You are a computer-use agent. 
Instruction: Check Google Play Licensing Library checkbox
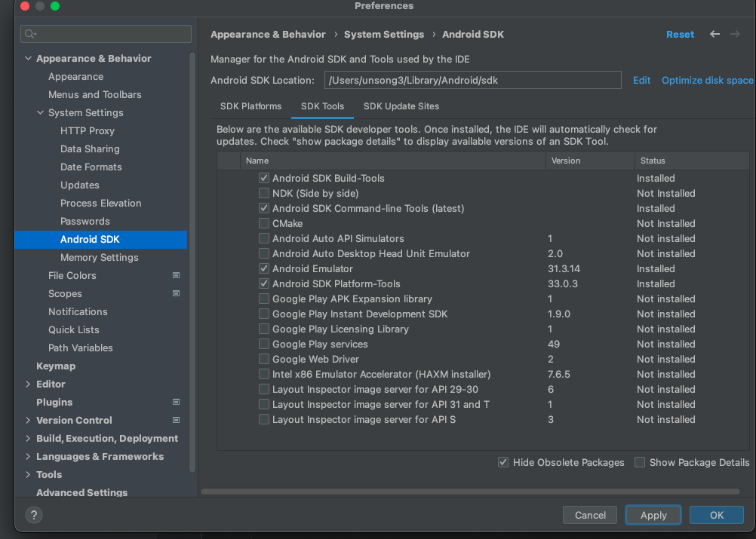(x=264, y=329)
